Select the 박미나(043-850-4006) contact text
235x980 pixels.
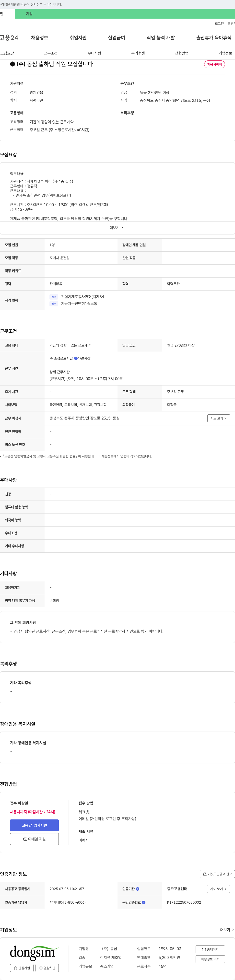pyautogui.click(x=67, y=902)
